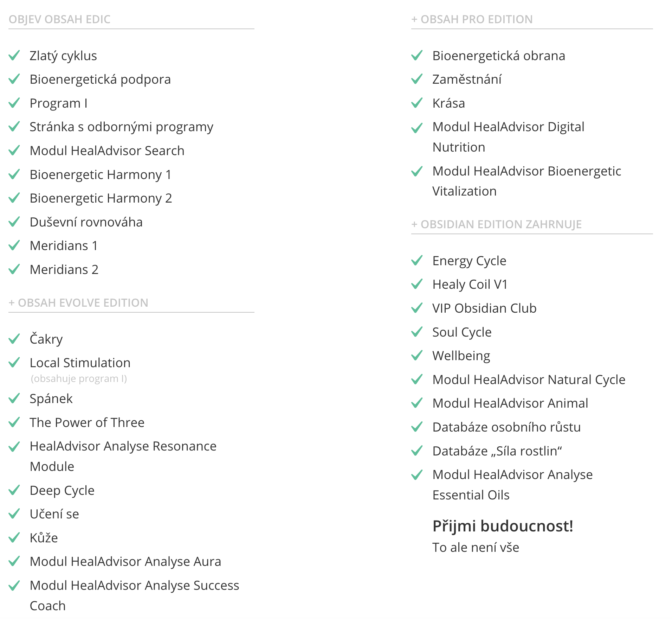Click Databáze osobního růstu item
672x619 pixels.
[x=506, y=427]
